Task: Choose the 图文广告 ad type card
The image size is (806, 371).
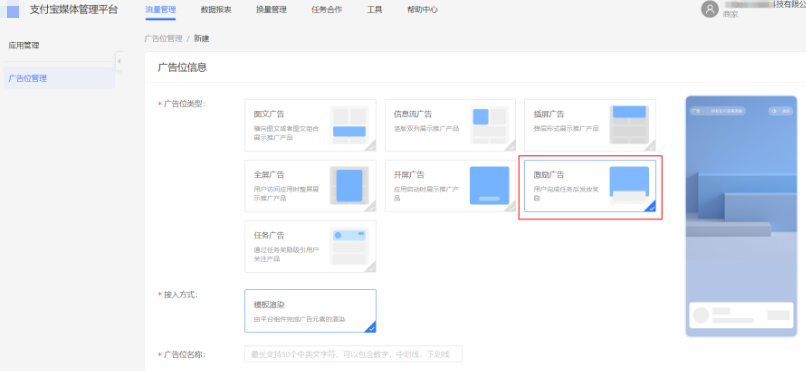Action: click(310, 125)
